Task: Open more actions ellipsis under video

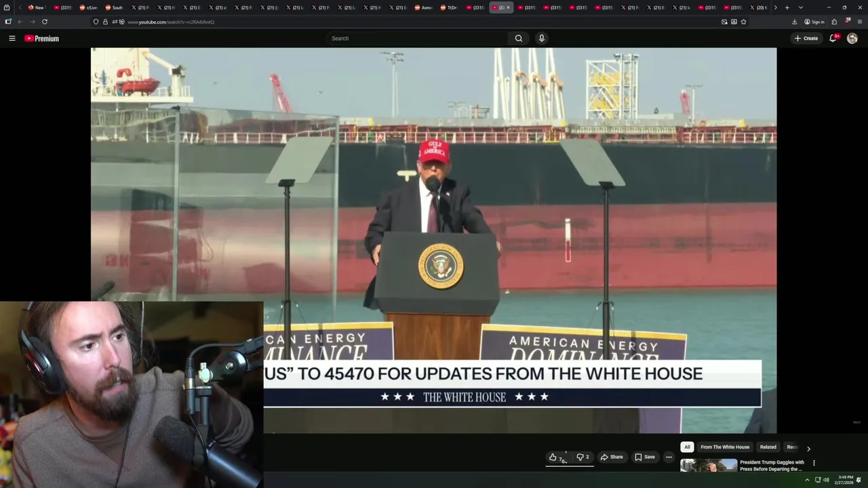Action: (669, 457)
